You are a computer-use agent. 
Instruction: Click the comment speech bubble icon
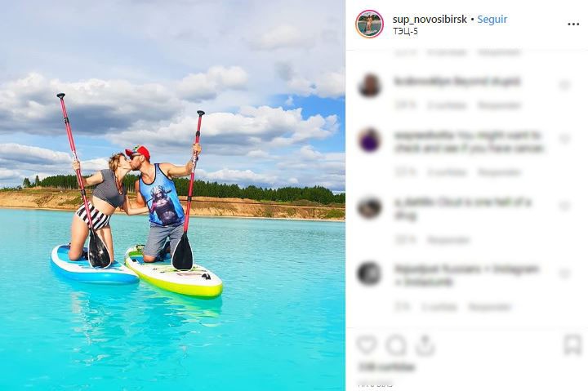tap(396, 345)
